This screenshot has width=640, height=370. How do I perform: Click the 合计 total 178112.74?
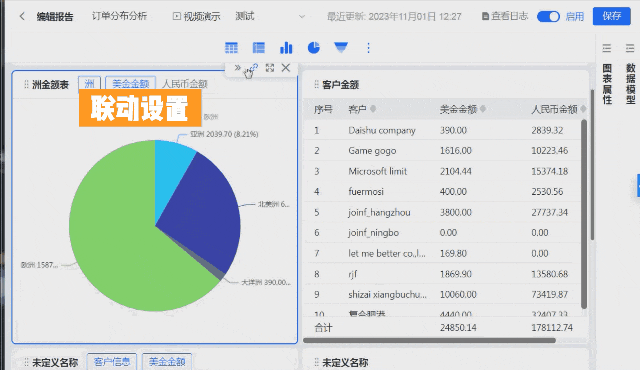tap(552, 328)
